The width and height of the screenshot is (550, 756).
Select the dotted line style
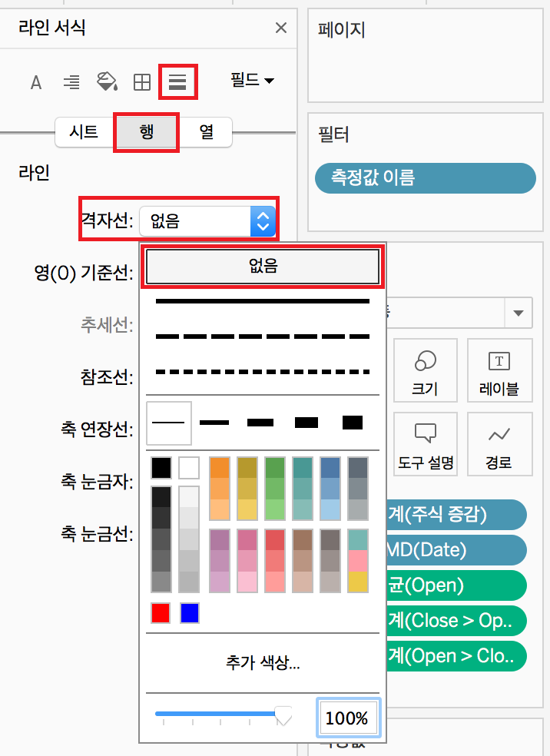click(x=263, y=372)
